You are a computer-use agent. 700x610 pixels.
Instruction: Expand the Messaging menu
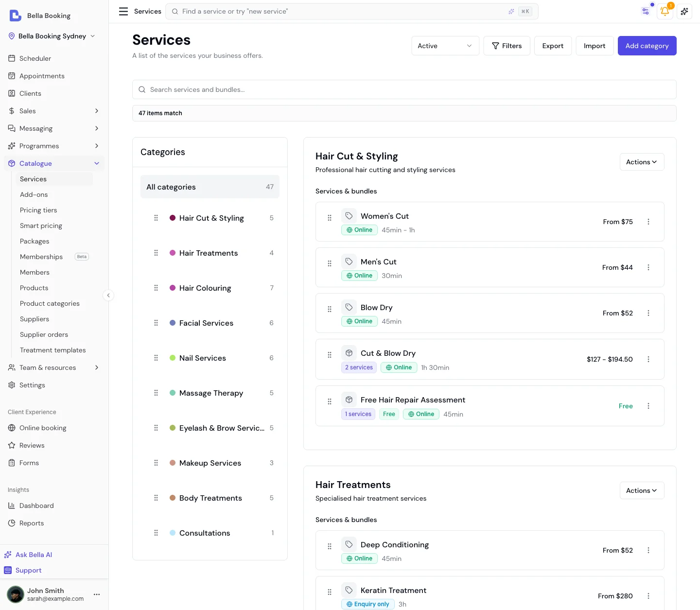coord(54,128)
